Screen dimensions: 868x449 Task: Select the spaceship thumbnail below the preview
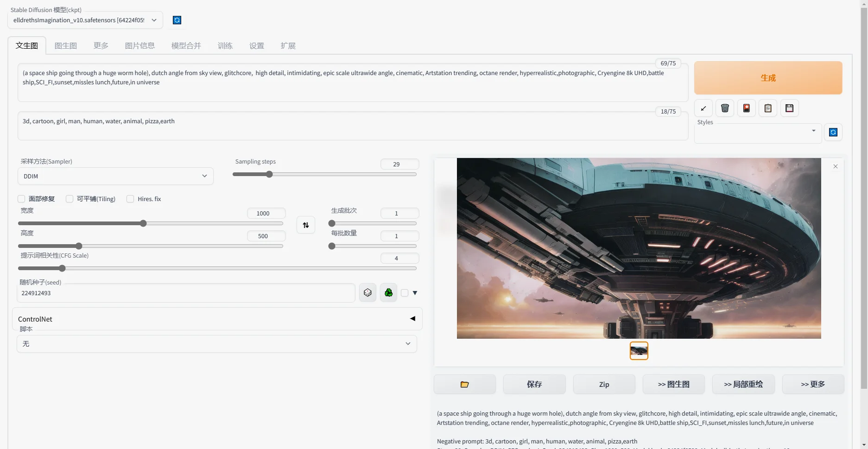639,351
